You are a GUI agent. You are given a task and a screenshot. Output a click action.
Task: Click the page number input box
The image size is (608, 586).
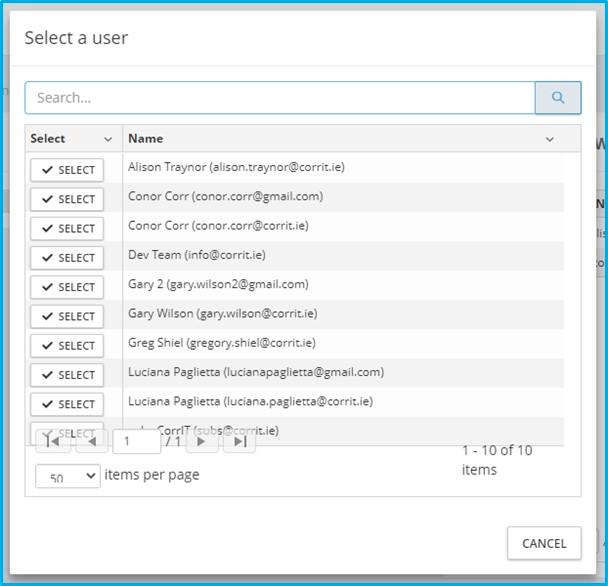(136, 441)
